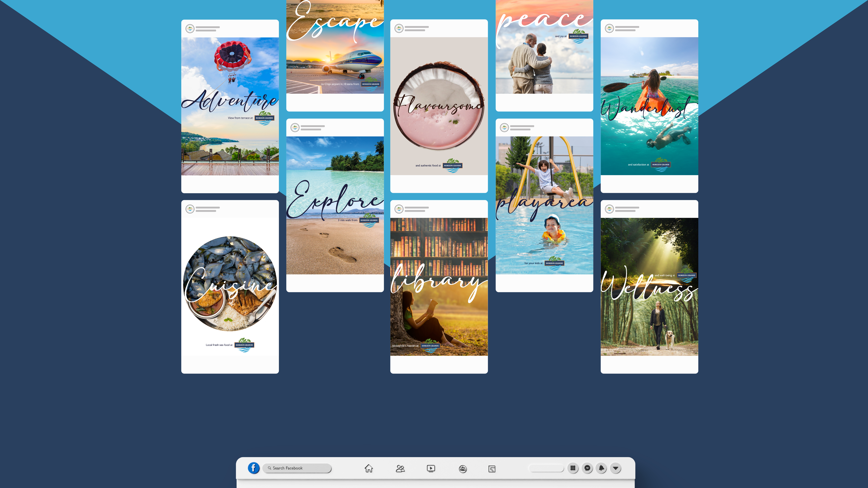
Task: Open the Groups icon
Action: (x=463, y=469)
